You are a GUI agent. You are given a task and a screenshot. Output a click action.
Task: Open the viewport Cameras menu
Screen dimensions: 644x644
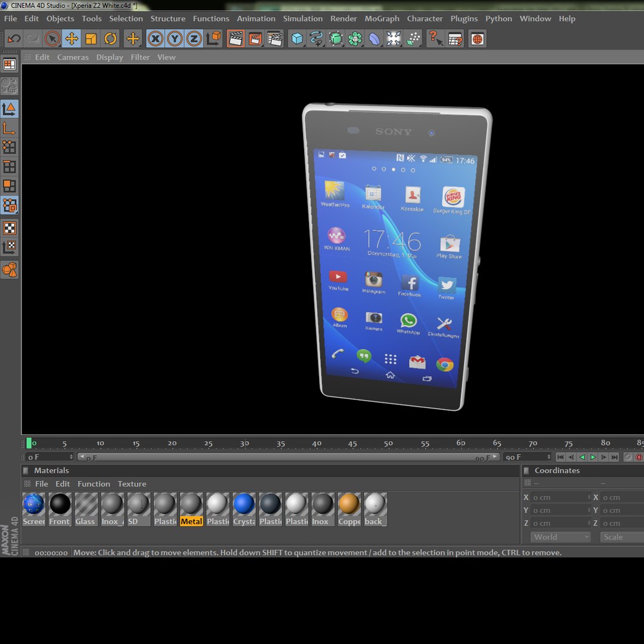click(73, 57)
